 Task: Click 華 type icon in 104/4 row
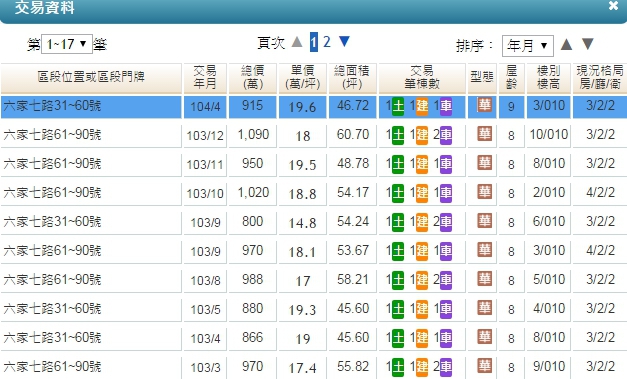484,105
